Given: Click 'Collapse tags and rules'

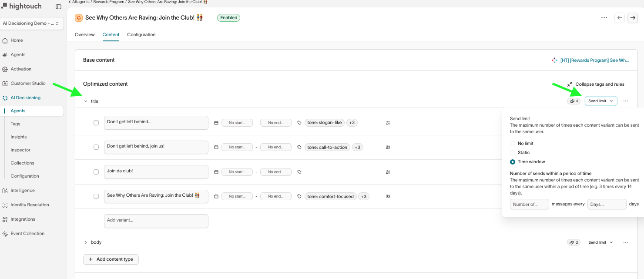Looking at the screenshot, I should 596,84.
